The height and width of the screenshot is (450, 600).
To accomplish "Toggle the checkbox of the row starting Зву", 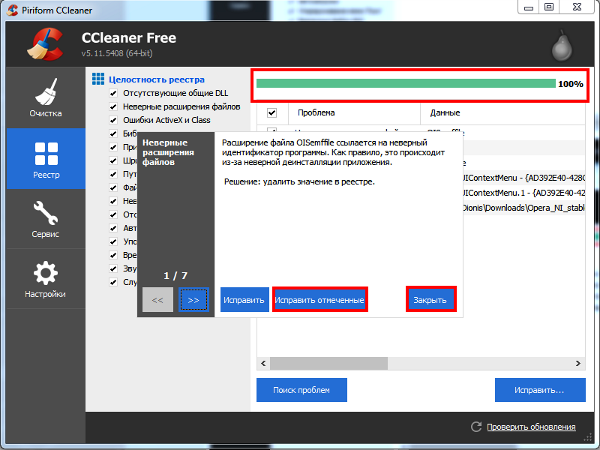I will pos(113,269).
